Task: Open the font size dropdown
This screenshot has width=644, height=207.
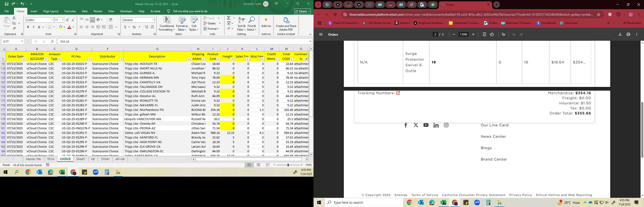Action: [x=62, y=20]
